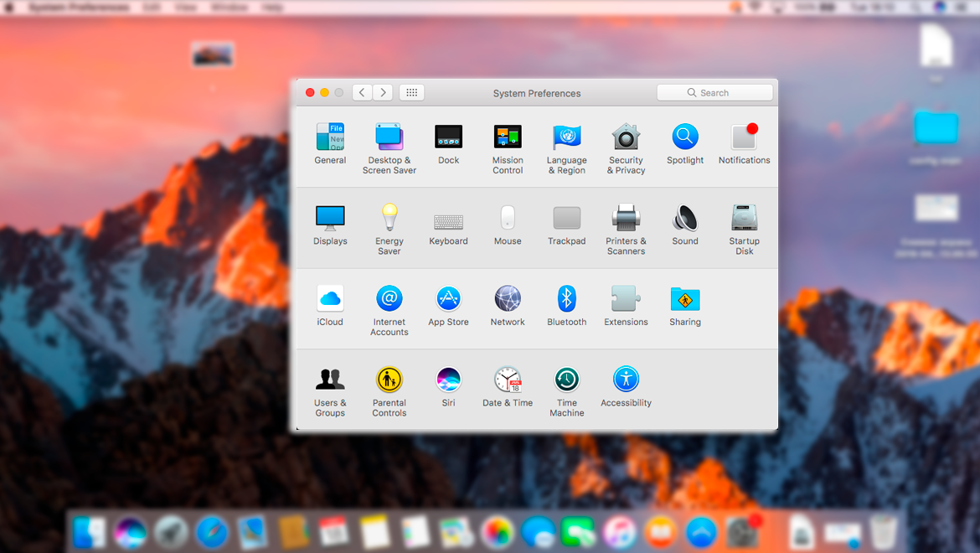Open the System Preferences menu bar item
The image size is (980, 553).
pyautogui.click(x=79, y=7)
